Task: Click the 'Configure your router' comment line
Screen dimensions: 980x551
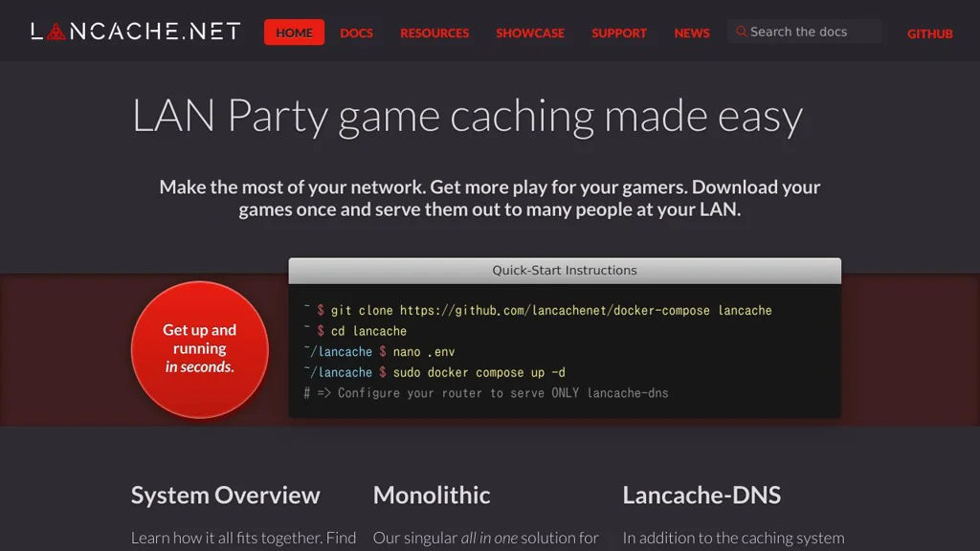Action: point(486,393)
